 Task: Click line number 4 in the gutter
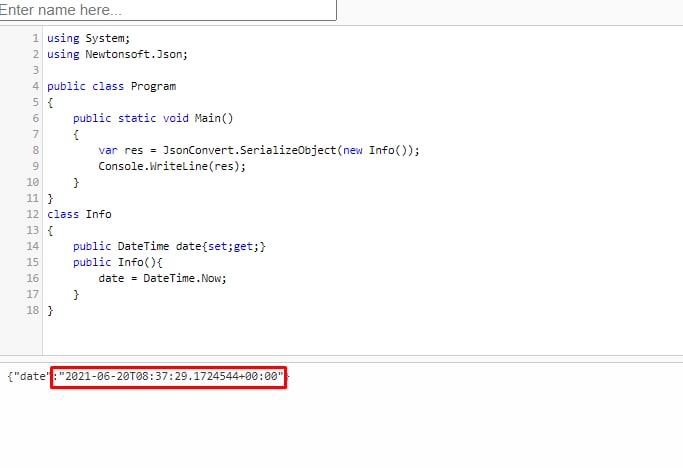coord(35,86)
